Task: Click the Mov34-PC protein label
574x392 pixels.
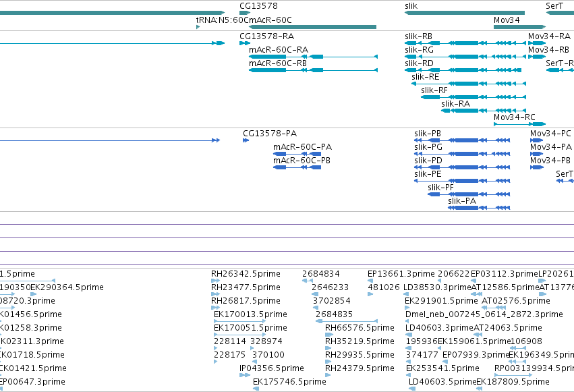Action: coord(550,134)
